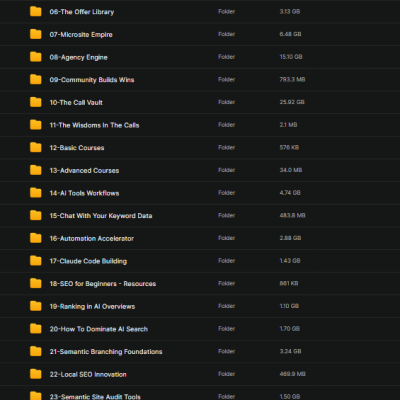The height and width of the screenshot is (400, 400).
Task: Click the 483.8 MB size value
Action: [292, 216]
